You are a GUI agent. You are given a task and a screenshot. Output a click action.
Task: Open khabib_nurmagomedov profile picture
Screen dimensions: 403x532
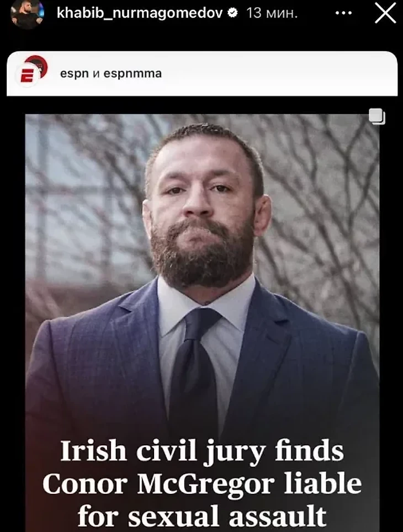28,14
